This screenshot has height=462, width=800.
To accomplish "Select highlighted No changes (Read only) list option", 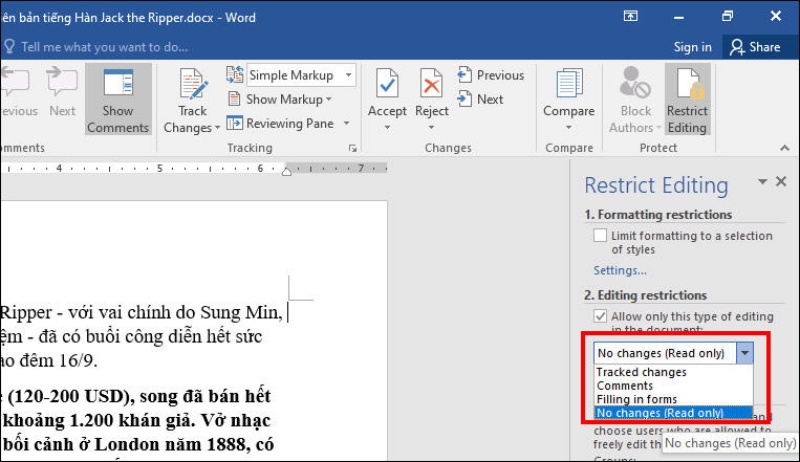I will (x=673, y=413).
